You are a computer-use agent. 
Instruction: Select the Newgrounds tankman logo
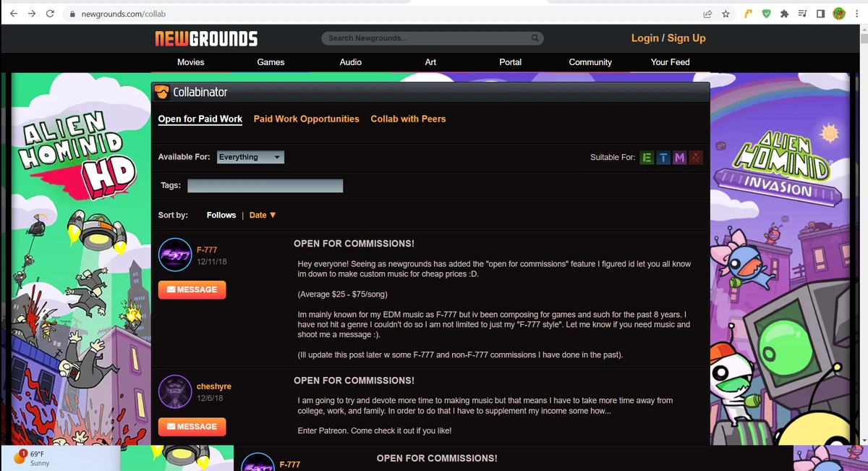click(205, 38)
